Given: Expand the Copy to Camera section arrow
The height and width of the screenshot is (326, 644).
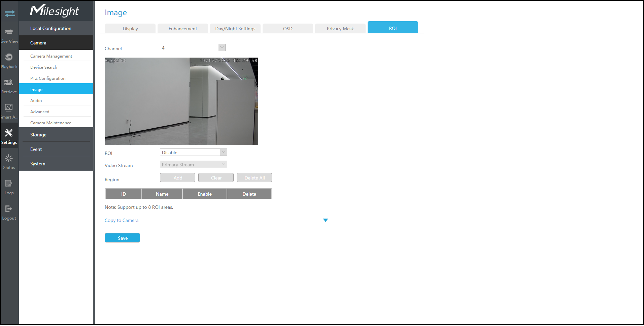Looking at the screenshot, I should click(325, 220).
